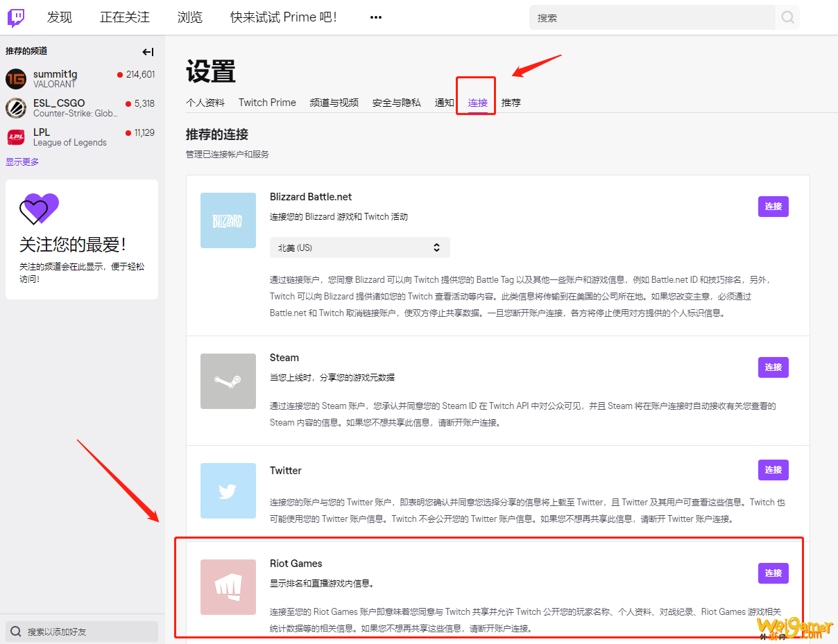Viewport: 838px width, 644px height.
Task: Click the VALORANT game label
Action: pos(55,84)
